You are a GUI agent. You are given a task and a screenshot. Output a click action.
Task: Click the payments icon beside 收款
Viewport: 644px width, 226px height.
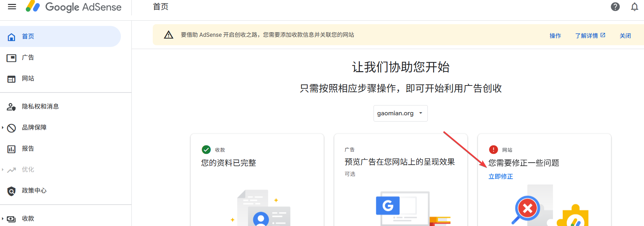tap(12, 219)
